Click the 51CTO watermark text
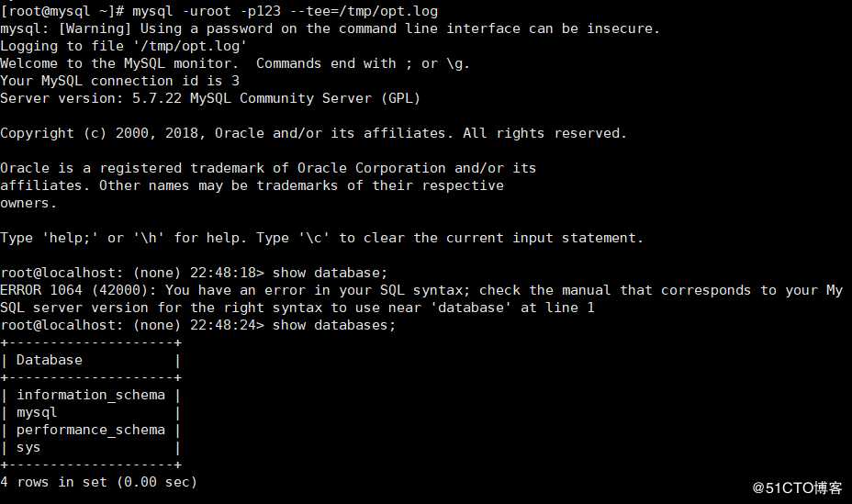The width and height of the screenshot is (852, 504). tap(797, 487)
